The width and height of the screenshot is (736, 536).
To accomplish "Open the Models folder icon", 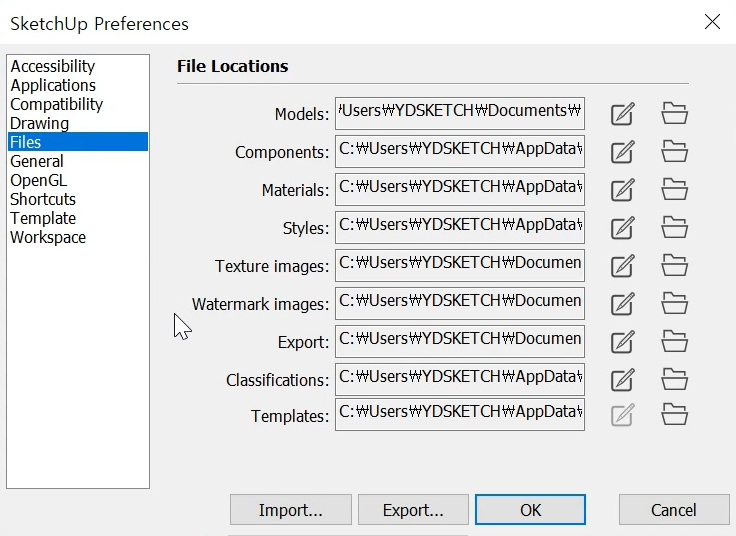I will pyautogui.click(x=675, y=113).
